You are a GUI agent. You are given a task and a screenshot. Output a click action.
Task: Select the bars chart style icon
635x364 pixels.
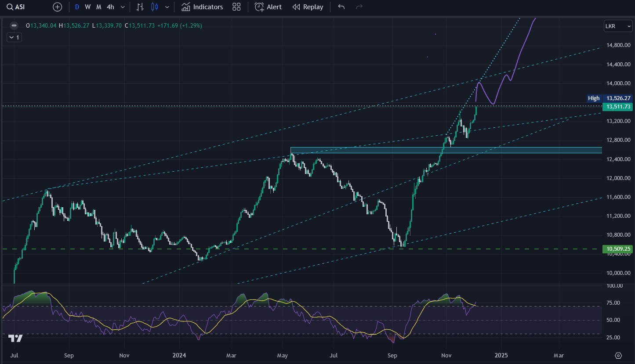(140, 7)
